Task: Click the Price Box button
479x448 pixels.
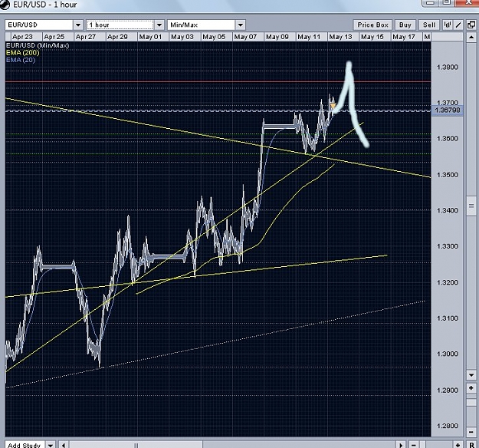Action: (372, 25)
